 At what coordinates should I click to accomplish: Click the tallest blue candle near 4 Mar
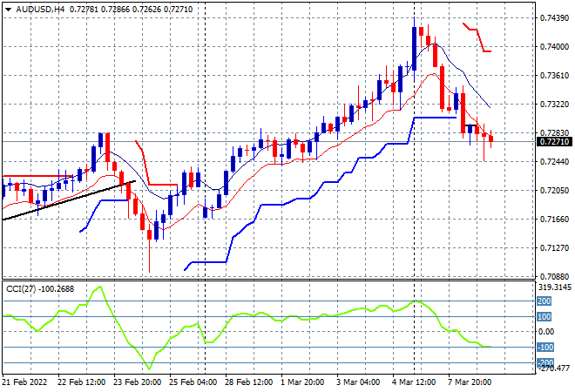click(x=414, y=49)
